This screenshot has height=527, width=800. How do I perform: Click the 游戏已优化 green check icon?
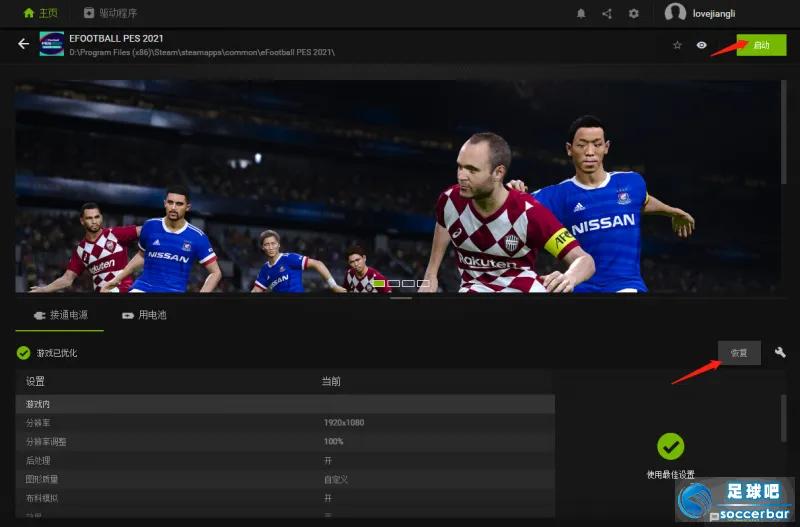(23, 353)
